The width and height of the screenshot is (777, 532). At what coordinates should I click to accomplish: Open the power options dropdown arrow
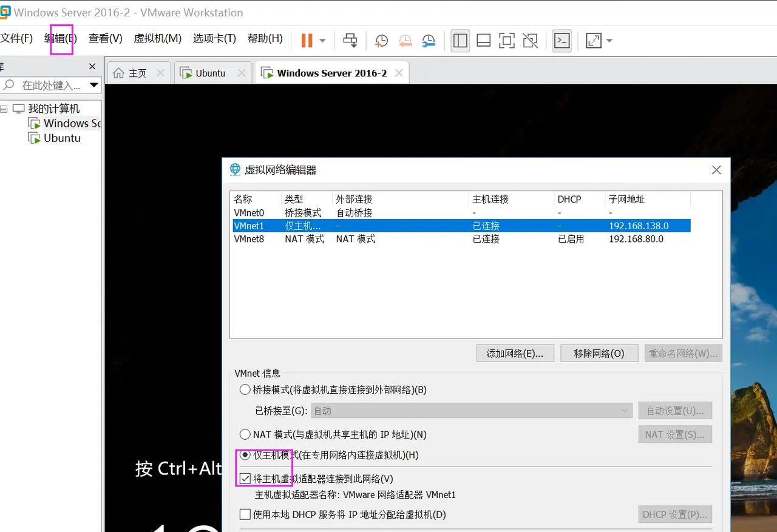click(322, 41)
